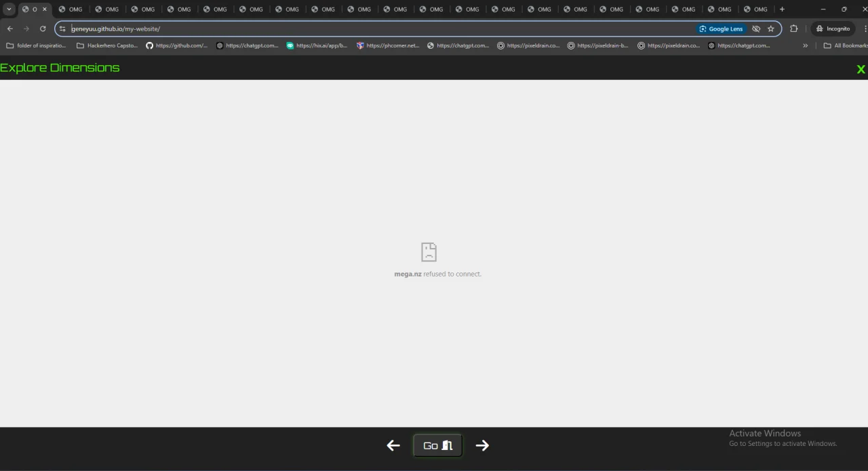
Task: Open Google Lens from address bar
Action: click(721, 28)
